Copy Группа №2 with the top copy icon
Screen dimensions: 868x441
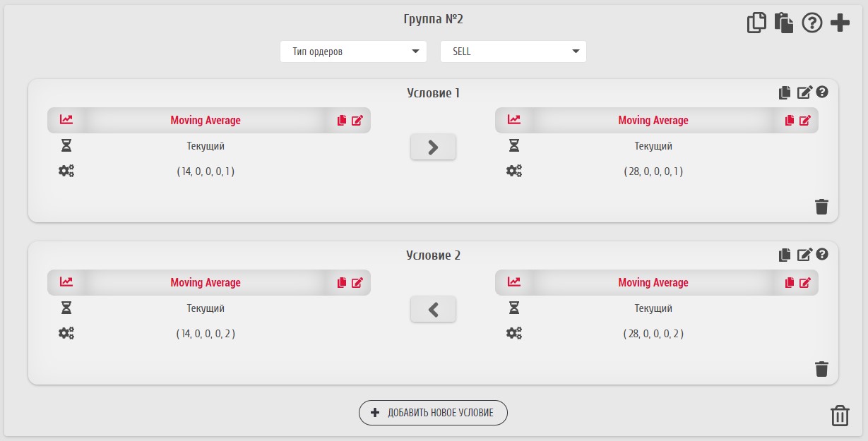point(756,23)
